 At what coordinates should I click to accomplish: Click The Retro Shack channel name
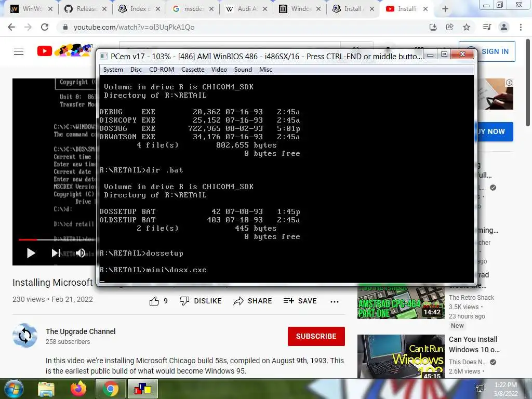pos(471,298)
